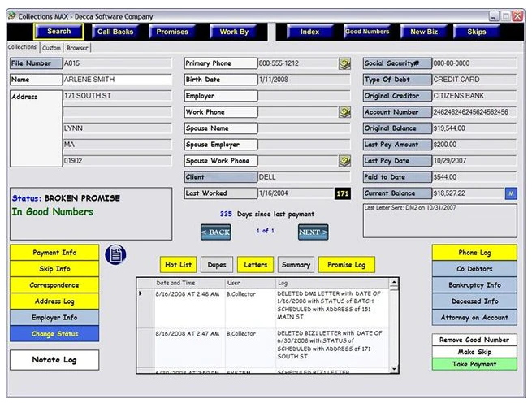Select the 8/16/2008 AT 2:48 AM log row
The width and height of the screenshot is (532, 403).
tap(264, 308)
